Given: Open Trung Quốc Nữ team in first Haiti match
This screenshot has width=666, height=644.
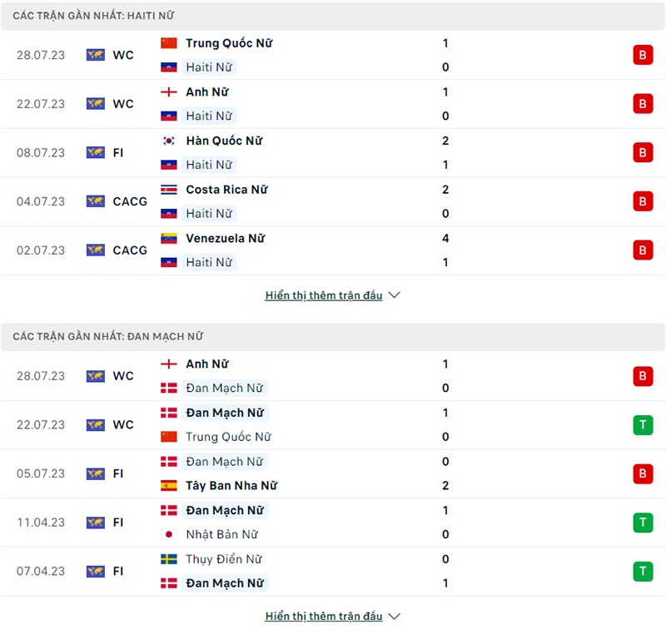Looking at the screenshot, I should [x=229, y=43].
